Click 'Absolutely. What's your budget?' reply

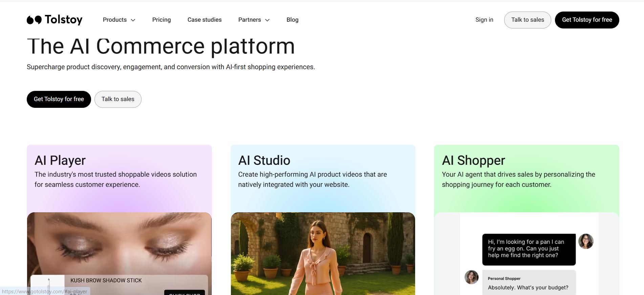pos(528,288)
